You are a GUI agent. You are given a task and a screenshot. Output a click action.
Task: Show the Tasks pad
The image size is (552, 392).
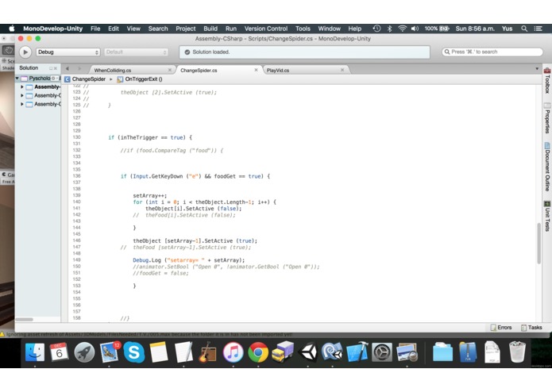531,327
